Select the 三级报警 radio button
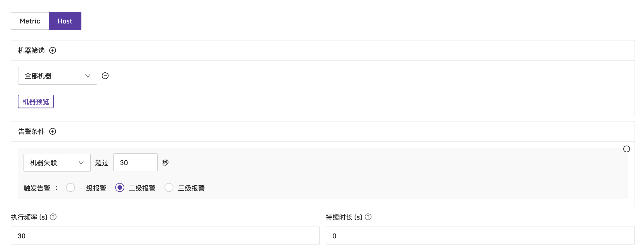This screenshot has height=252, width=644. pyautogui.click(x=169, y=188)
